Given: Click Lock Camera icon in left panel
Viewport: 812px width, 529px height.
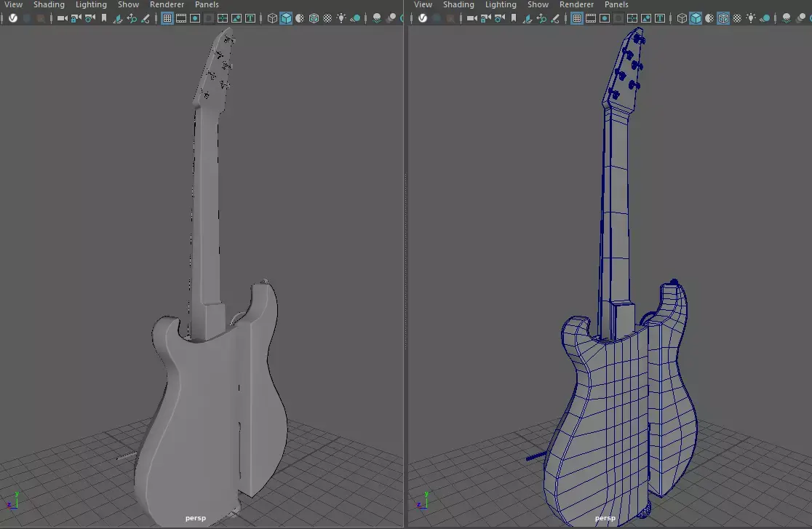Looking at the screenshot, I should coord(76,18).
